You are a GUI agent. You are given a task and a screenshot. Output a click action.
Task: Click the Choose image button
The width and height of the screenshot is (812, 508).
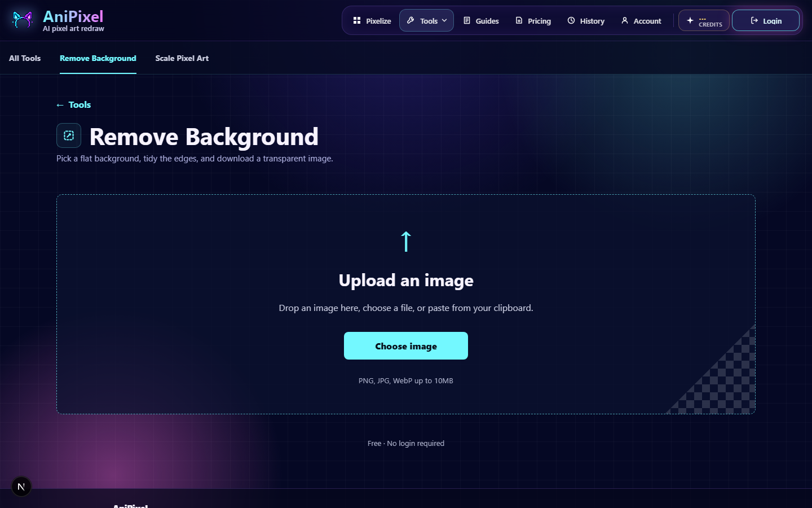tap(406, 346)
